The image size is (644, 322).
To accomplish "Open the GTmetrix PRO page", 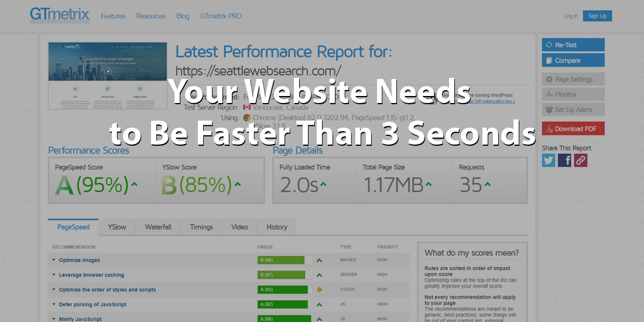I will click(x=221, y=16).
